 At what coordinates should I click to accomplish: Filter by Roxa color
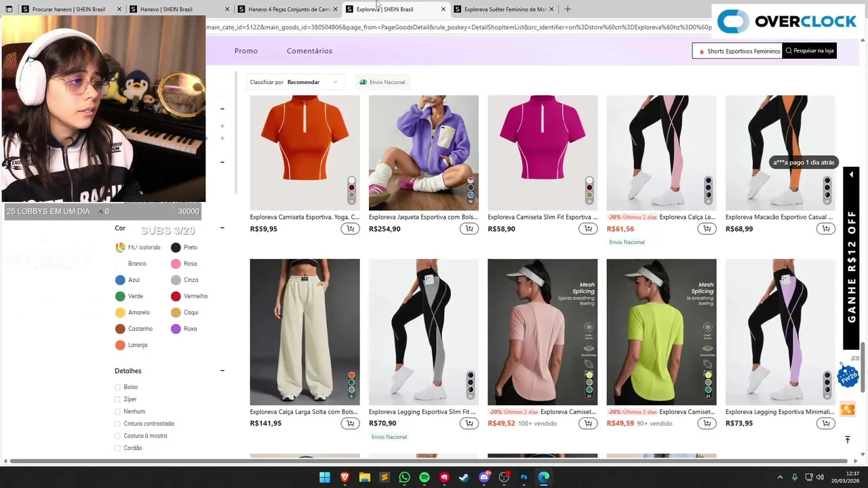coord(184,329)
